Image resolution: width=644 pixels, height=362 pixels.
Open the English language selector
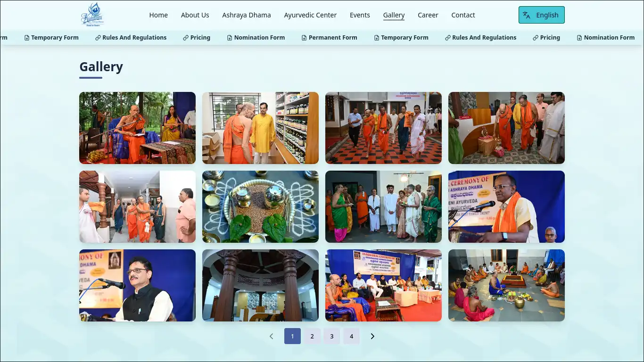click(541, 15)
